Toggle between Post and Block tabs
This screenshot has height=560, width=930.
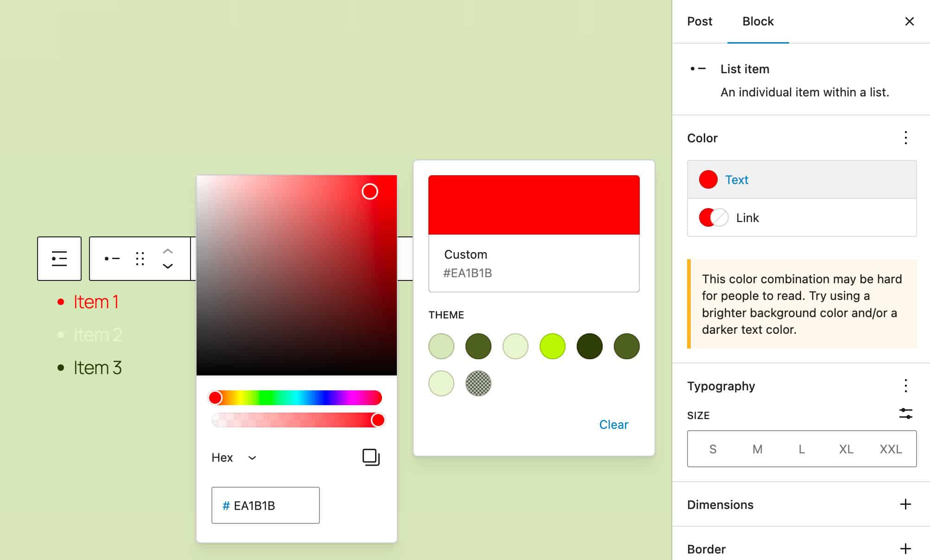(x=700, y=21)
